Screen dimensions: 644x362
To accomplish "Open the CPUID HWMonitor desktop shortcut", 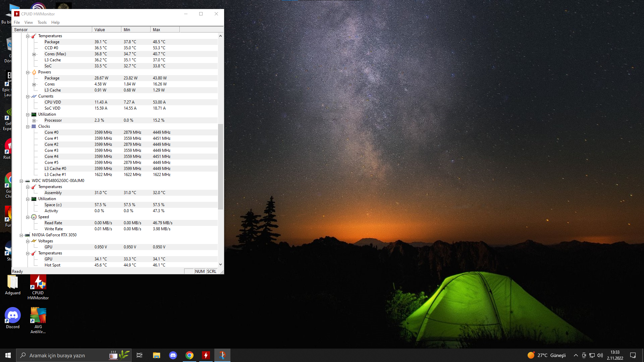I will 38,283.
